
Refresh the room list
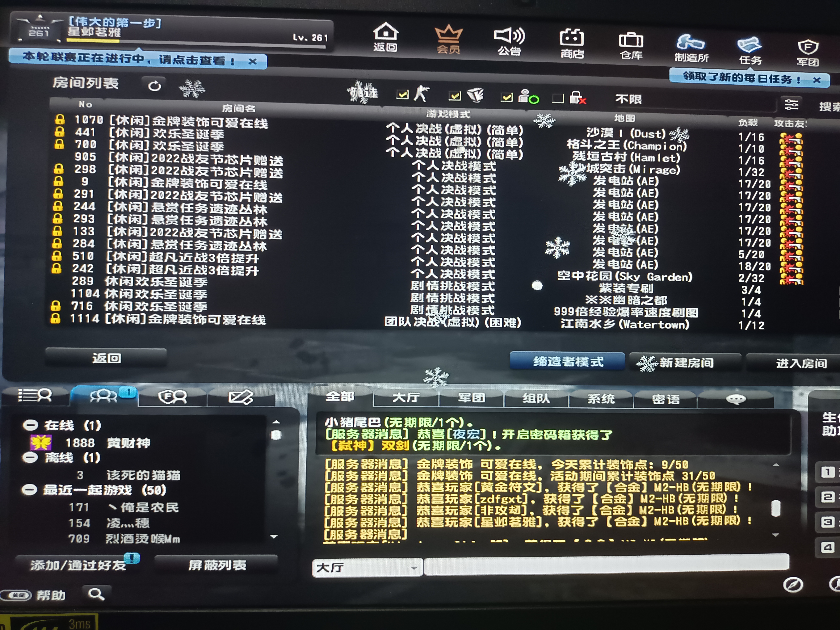[x=154, y=86]
